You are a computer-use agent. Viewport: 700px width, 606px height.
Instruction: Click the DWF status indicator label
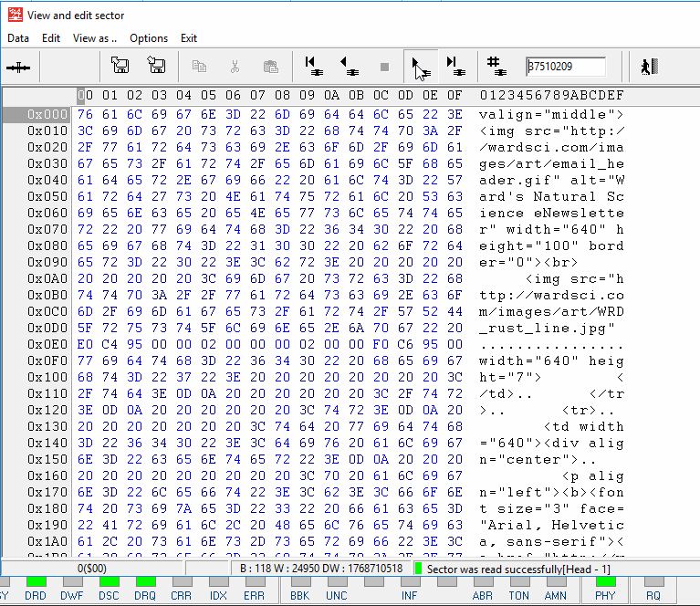[x=72, y=596]
